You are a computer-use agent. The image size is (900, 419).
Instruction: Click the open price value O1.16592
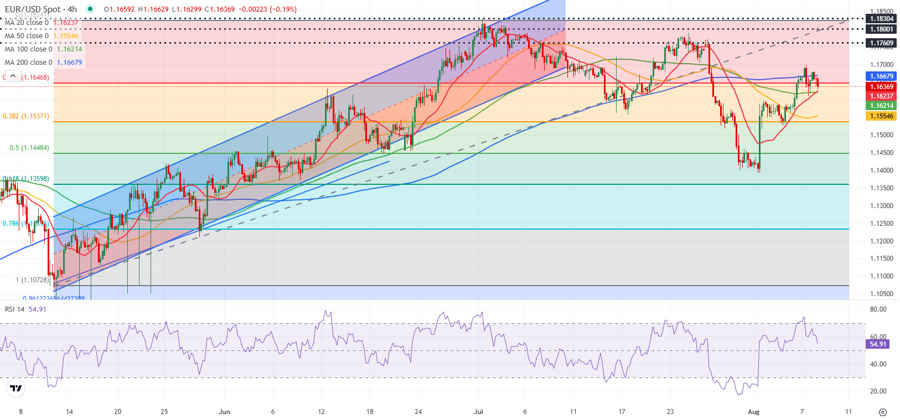pos(118,10)
